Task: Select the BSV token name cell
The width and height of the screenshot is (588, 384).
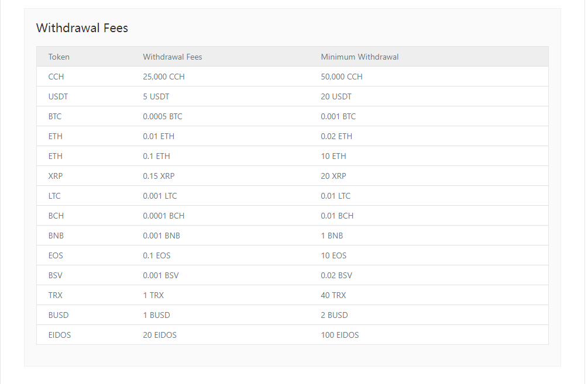Action: point(56,275)
